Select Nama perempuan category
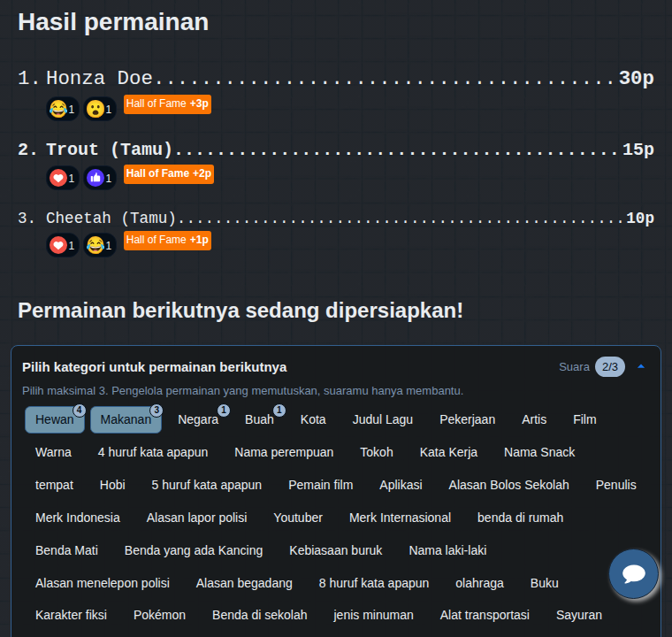Image resolution: width=672 pixels, height=637 pixels. [x=284, y=452]
